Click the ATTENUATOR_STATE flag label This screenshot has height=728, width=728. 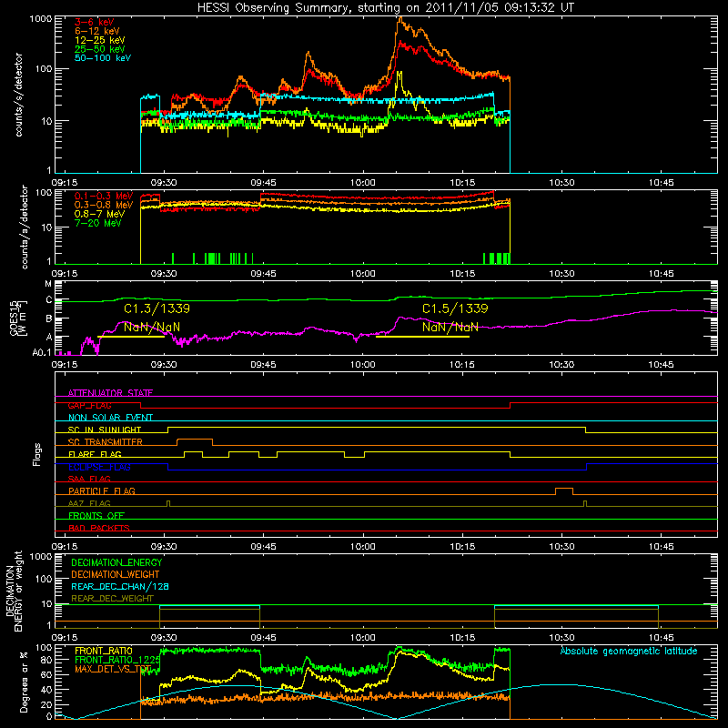[110, 393]
